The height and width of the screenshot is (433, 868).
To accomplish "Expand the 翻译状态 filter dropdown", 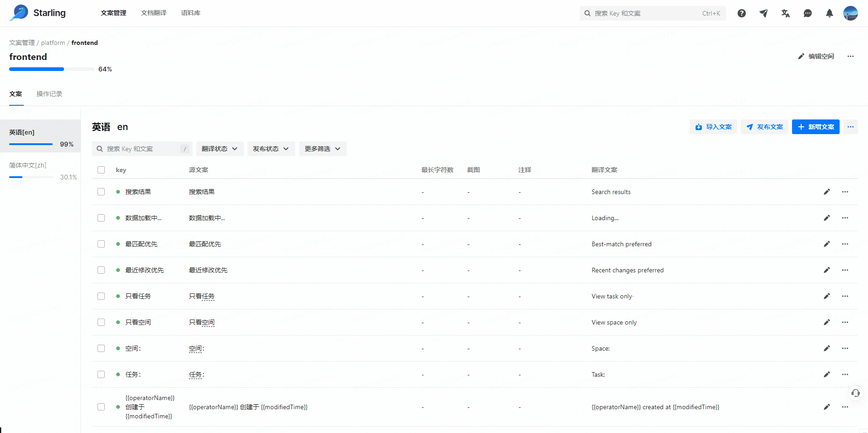I will [220, 149].
